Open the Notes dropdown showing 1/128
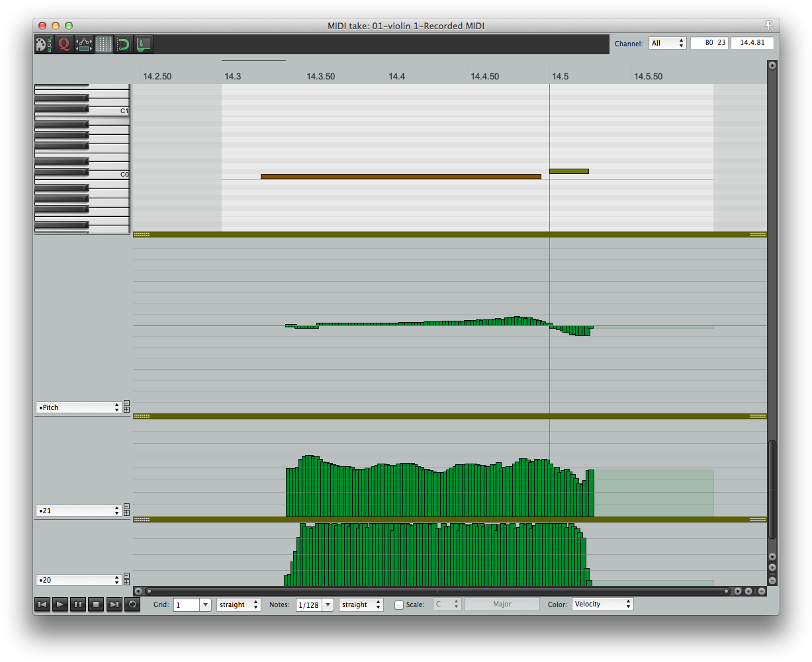 click(x=314, y=604)
